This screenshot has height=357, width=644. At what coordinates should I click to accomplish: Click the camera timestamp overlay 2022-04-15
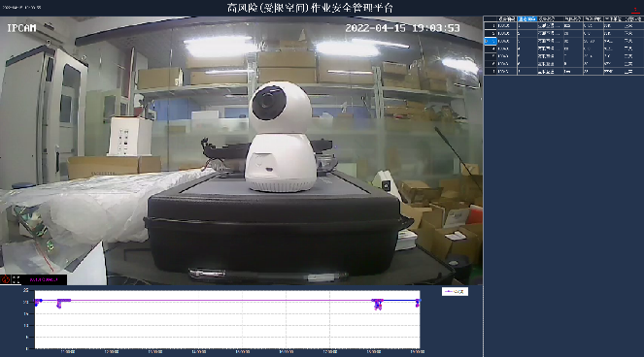(x=402, y=28)
